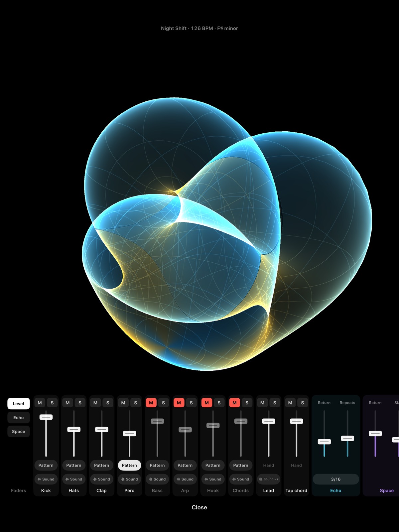This screenshot has height=532, width=399.
Task: Solo the Chords channel
Action: pos(247,403)
